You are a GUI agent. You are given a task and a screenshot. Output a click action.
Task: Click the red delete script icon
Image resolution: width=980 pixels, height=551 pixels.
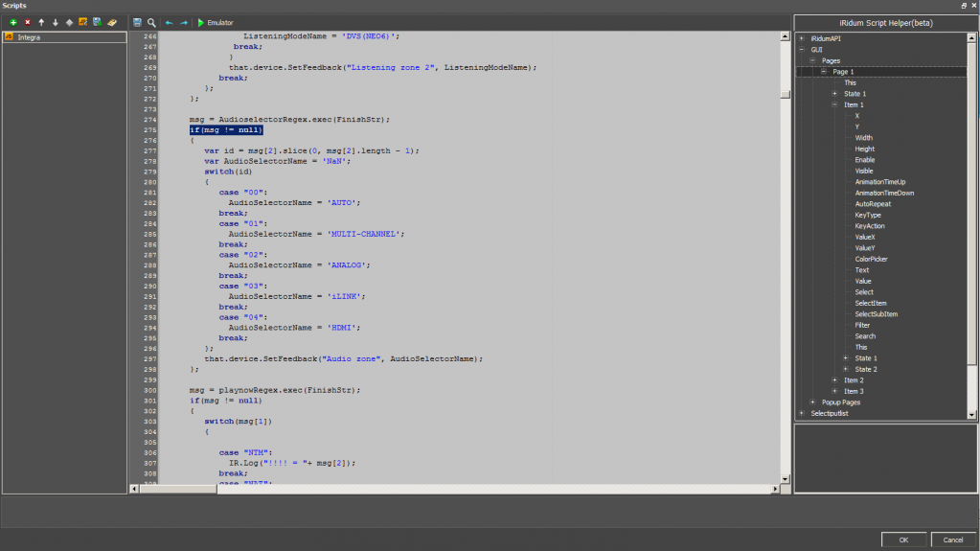[x=27, y=22]
